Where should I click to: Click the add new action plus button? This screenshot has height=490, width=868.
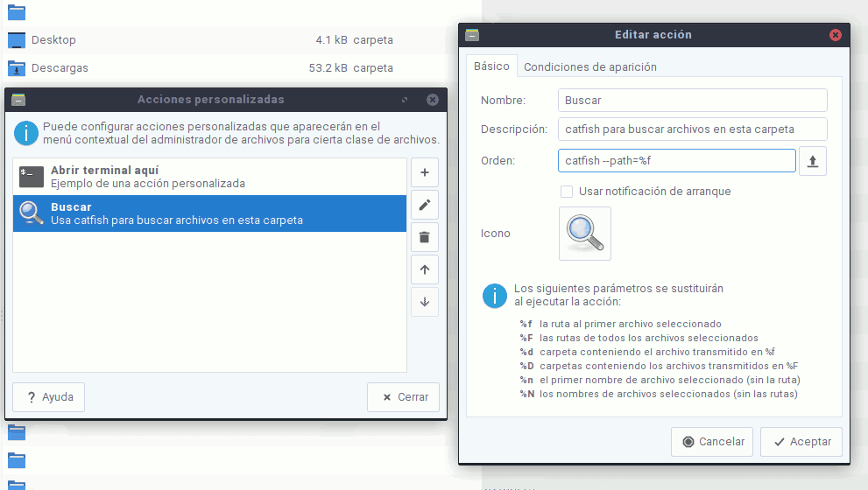[425, 172]
